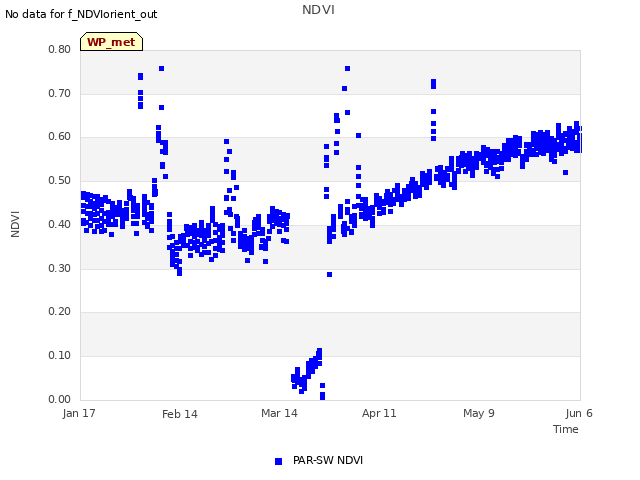Click the Feb 14 date tick label
Screen dimensions: 640x480
click(180, 414)
